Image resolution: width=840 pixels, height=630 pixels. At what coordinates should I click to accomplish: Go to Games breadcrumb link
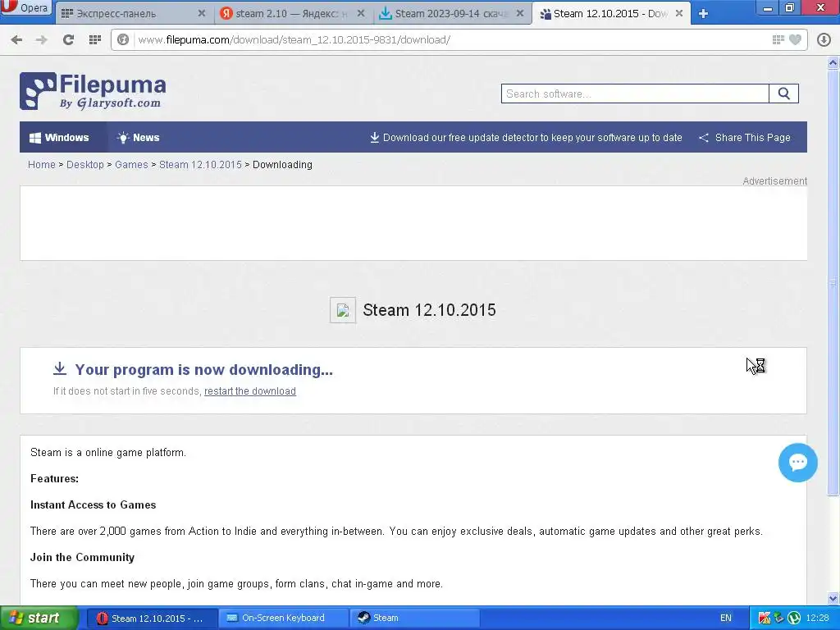(131, 164)
